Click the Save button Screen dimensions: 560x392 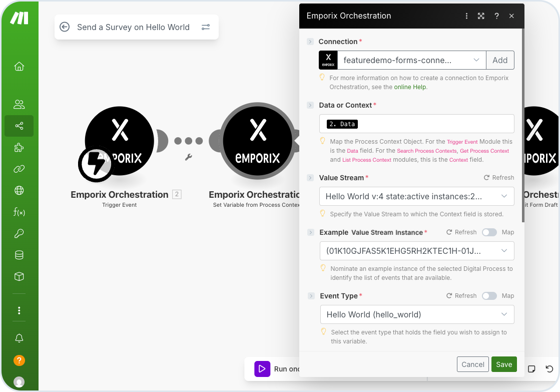(503, 364)
